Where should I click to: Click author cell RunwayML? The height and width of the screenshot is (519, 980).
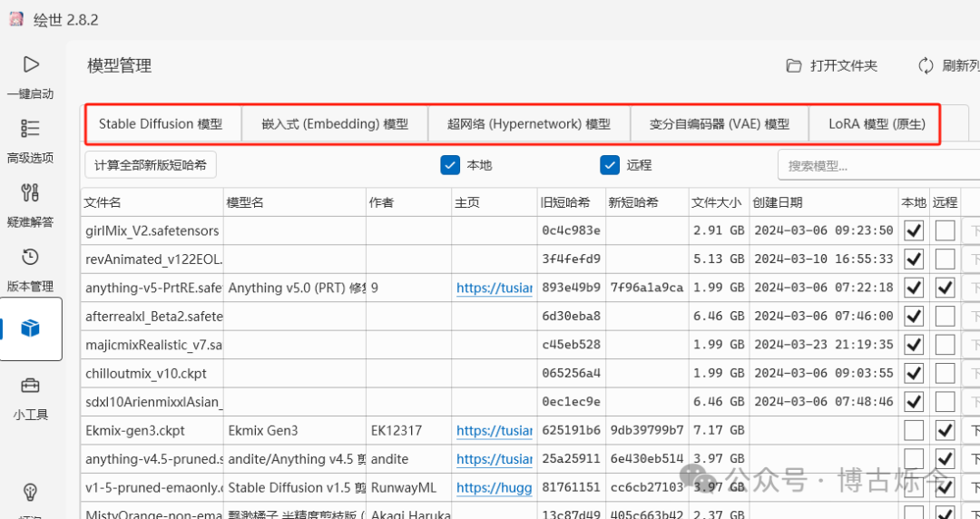coord(409,488)
